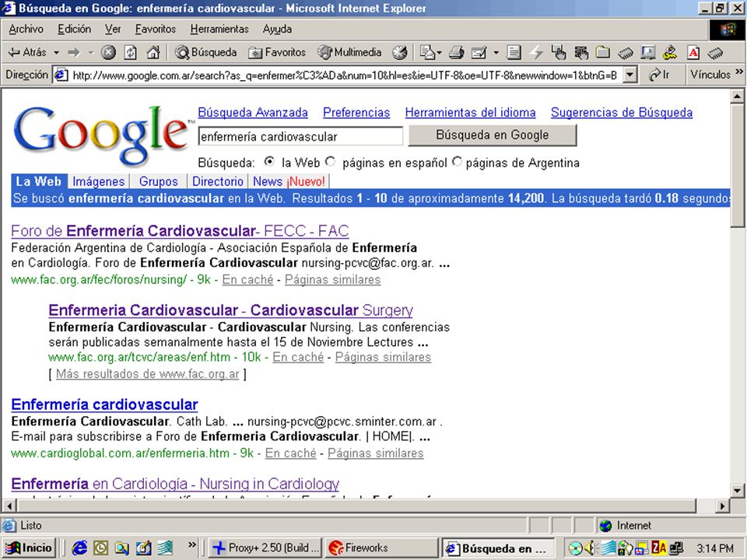The image size is (747, 560).
Task: Open the address bar URL dropdown
Action: (630, 75)
